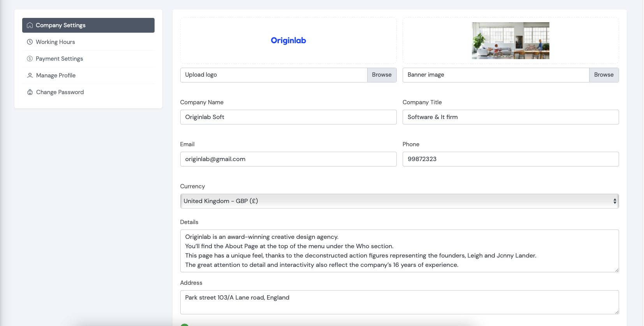Click the Banner image file field
The image size is (644, 326).
tap(496, 75)
